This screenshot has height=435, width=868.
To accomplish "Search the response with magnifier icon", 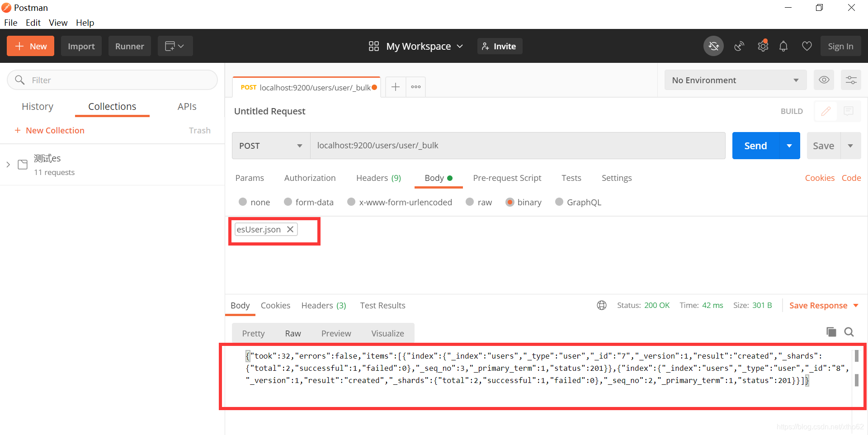I will coord(849,332).
